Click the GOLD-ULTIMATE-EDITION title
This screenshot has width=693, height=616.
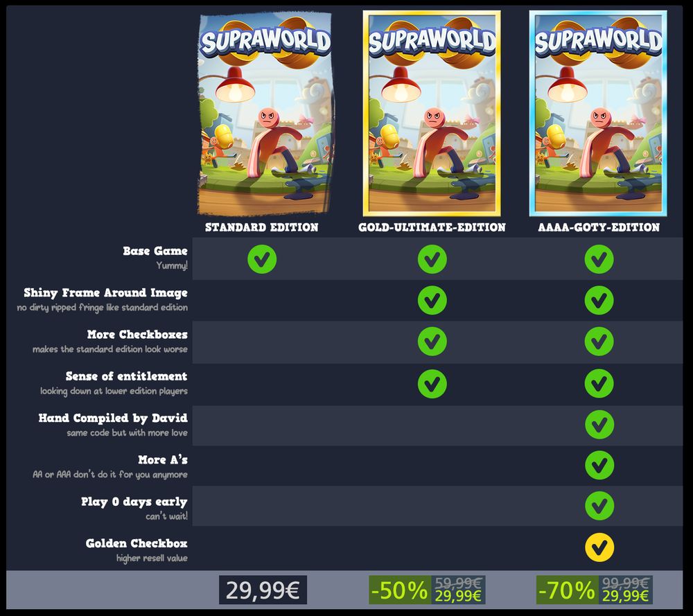pos(432,227)
